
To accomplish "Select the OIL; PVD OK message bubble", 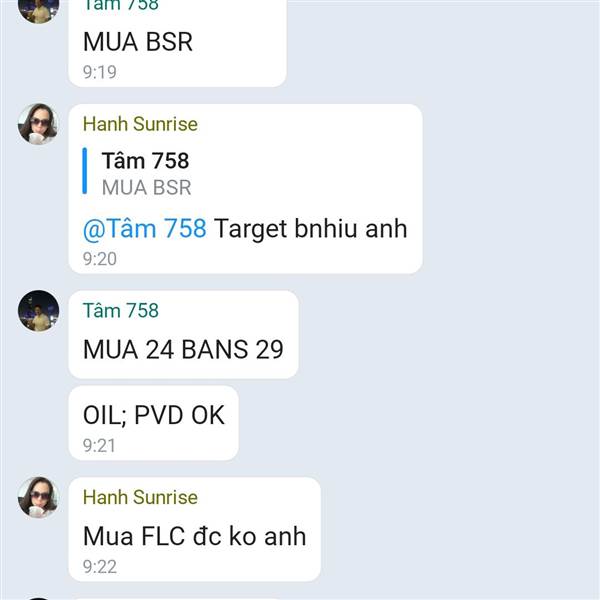I will point(153,423).
